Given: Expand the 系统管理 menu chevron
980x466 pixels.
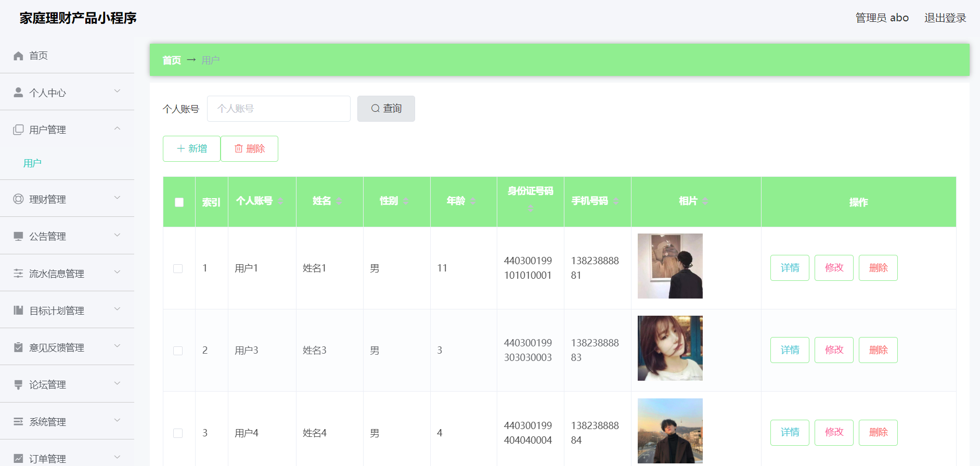Looking at the screenshot, I should pos(117,420).
